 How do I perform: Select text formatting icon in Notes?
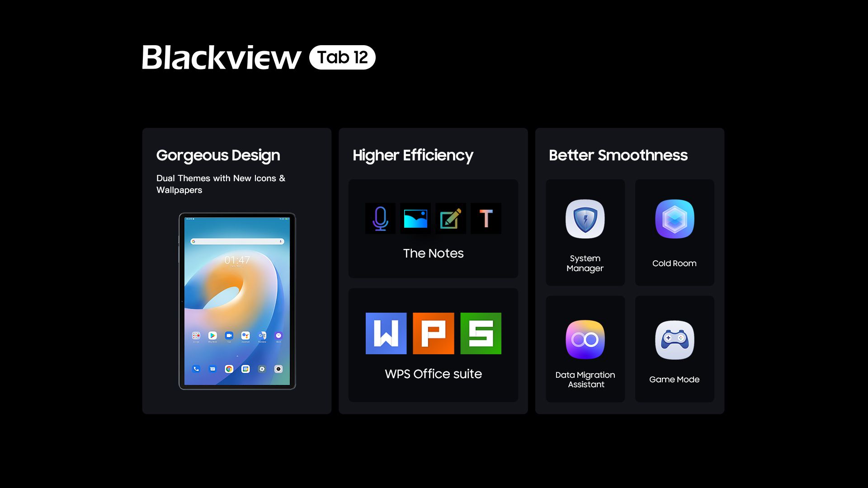(486, 218)
